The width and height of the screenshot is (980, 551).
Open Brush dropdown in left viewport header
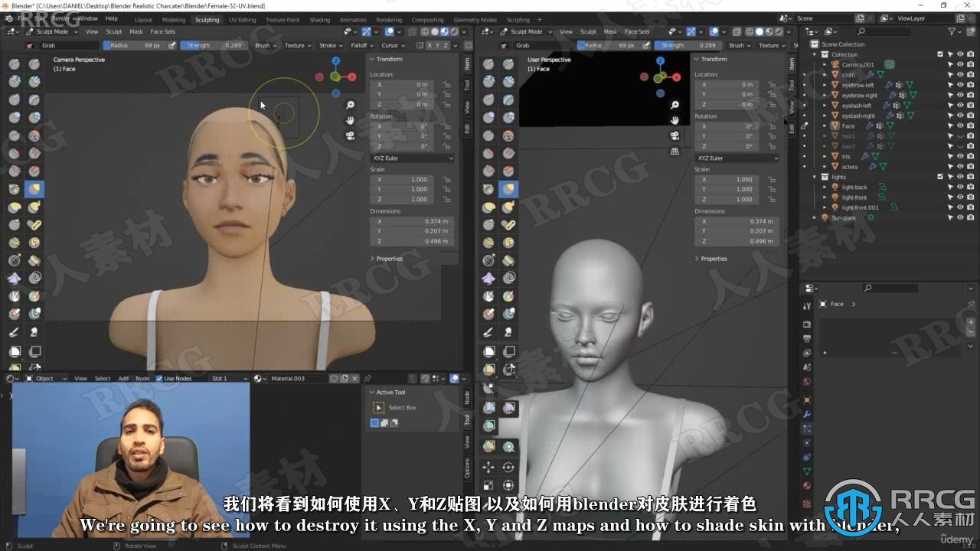[x=265, y=45]
